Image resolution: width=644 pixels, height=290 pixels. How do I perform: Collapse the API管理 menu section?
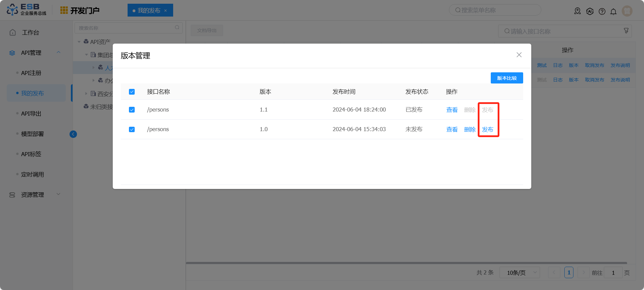(x=59, y=52)
